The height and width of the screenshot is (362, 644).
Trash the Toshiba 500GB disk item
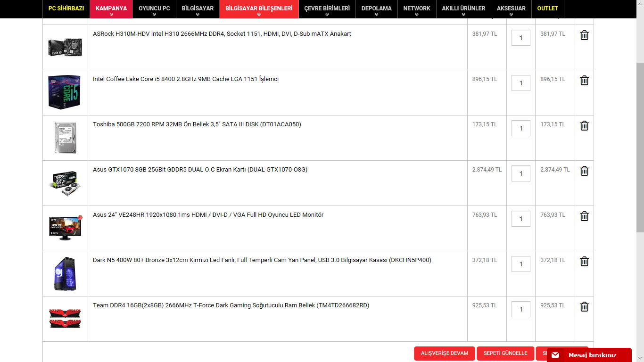(x=584, y=126)
